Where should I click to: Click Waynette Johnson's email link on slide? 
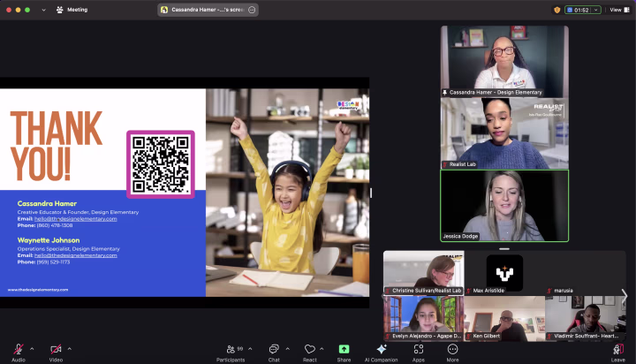(x=75, y=255)
